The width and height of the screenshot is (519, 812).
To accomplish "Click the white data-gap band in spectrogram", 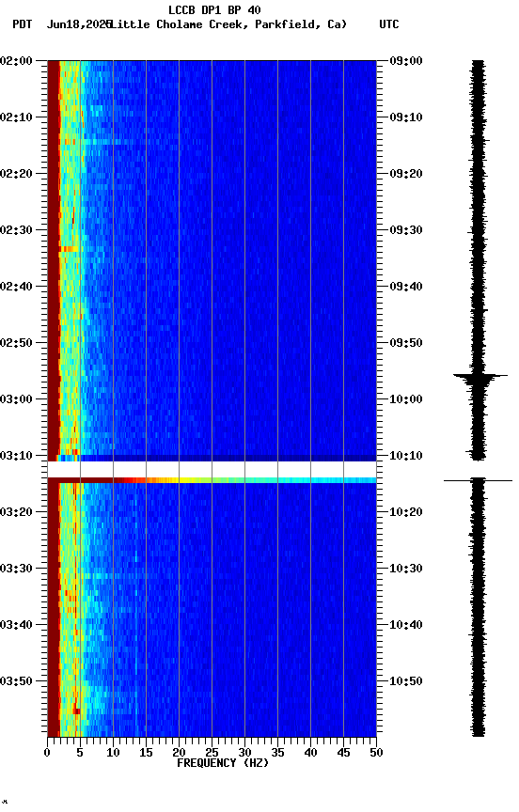I will point(212,469).
